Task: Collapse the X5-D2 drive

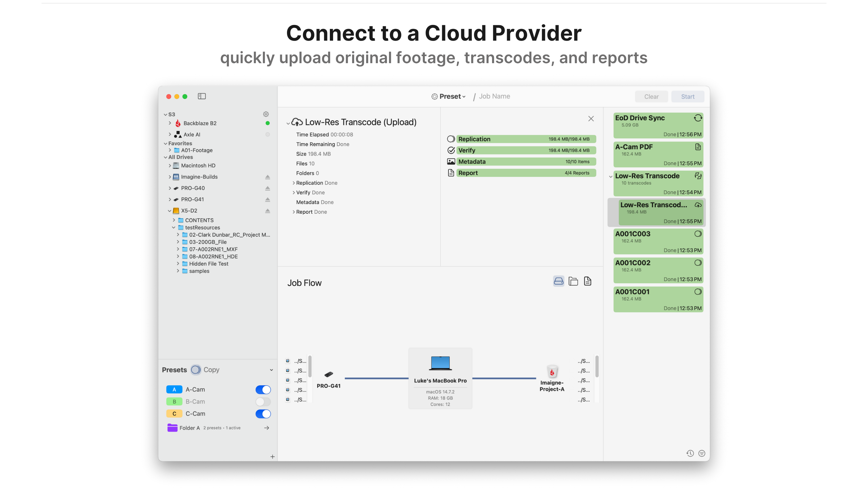Action: [x=170, y=211]
